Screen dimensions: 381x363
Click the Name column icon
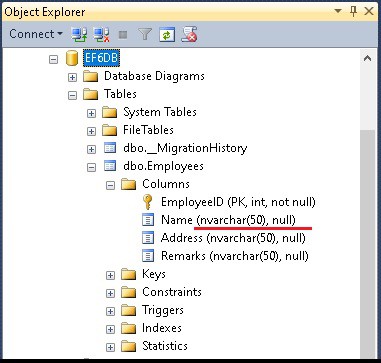click(x=148, y=220)
